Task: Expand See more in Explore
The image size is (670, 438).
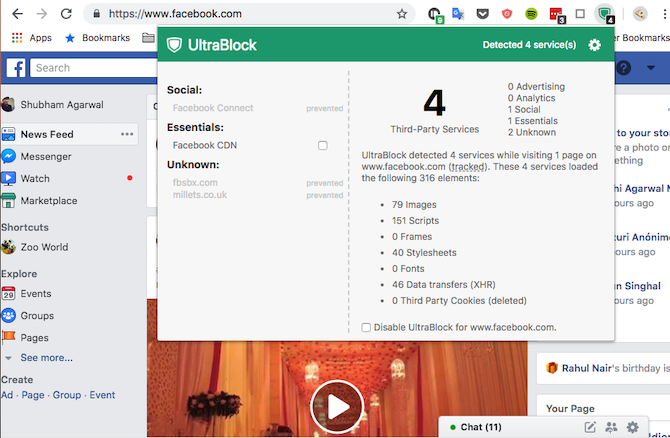Action: 47,358
